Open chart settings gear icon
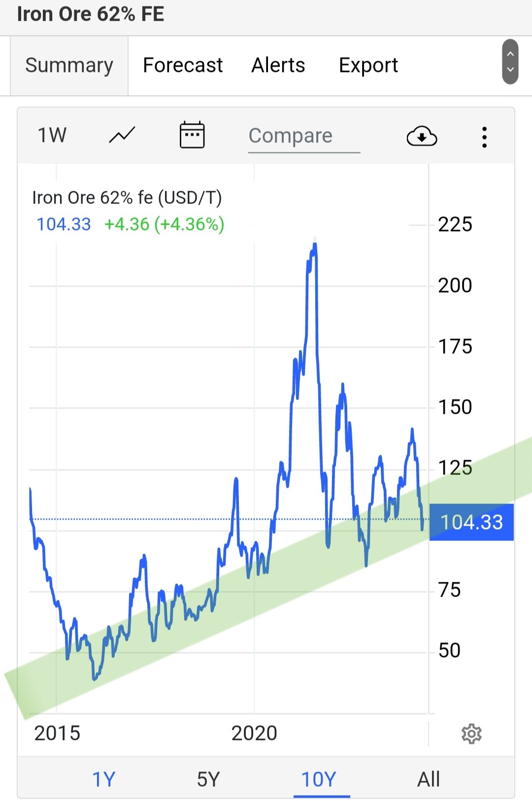The width and height of the screenshot is (532, 801). pyautogui.click(x=471, y=734)
